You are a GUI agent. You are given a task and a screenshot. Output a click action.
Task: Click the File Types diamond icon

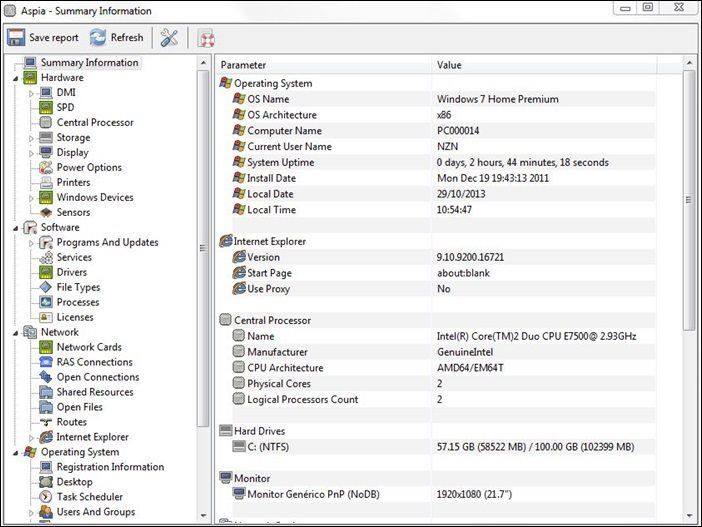pyautogui.click(x=46, y=287)
